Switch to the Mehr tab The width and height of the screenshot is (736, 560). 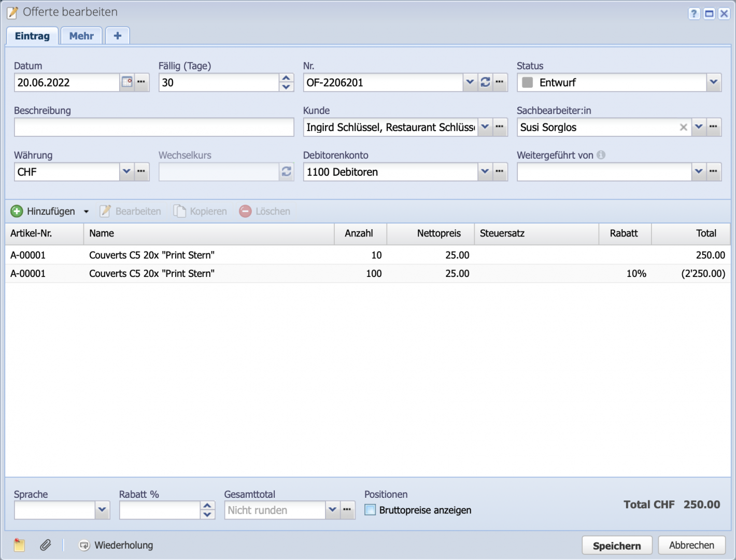click(81, 35)
